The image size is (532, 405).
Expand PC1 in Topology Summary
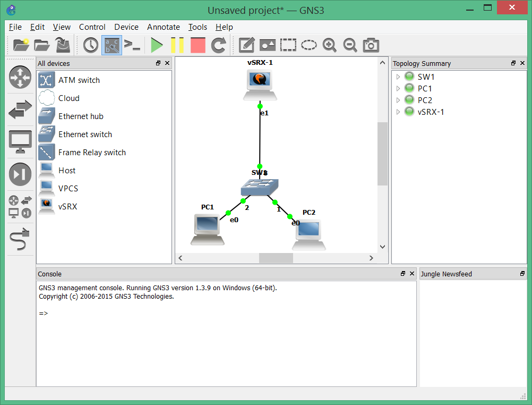(398, 88)
